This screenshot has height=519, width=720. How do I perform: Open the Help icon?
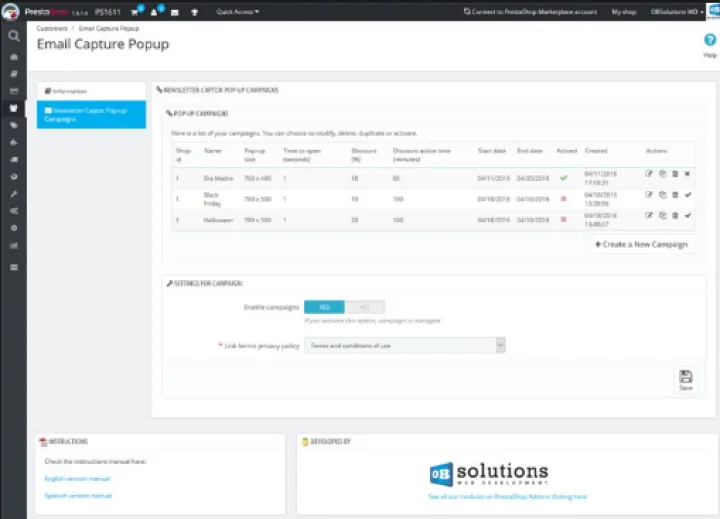point(710,40)
